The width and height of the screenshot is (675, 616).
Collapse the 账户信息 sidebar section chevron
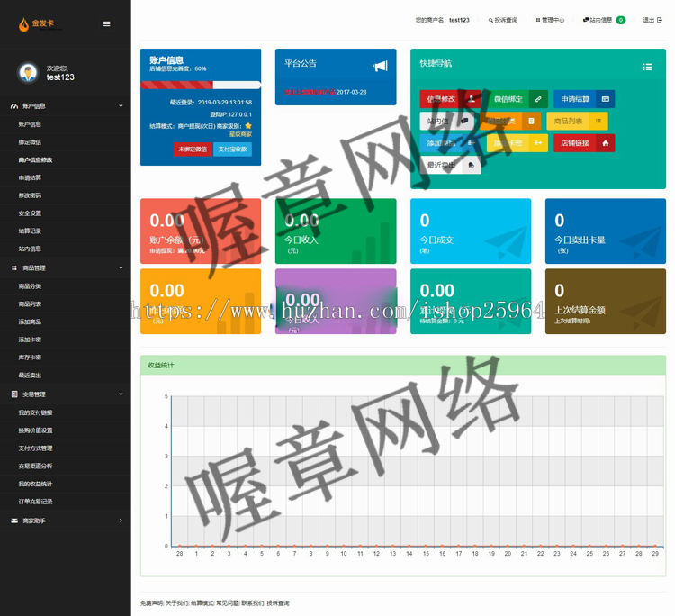121,105
